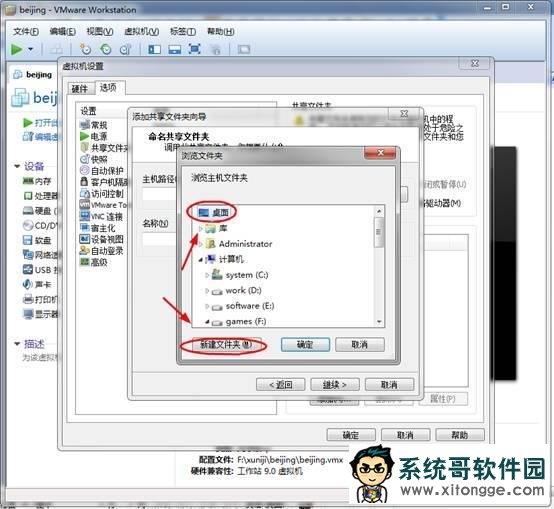Image resolution: width=554 pixels, height=509 pixels.
Task: Click 取消 in the shared folder wizard
Action: 389,384
